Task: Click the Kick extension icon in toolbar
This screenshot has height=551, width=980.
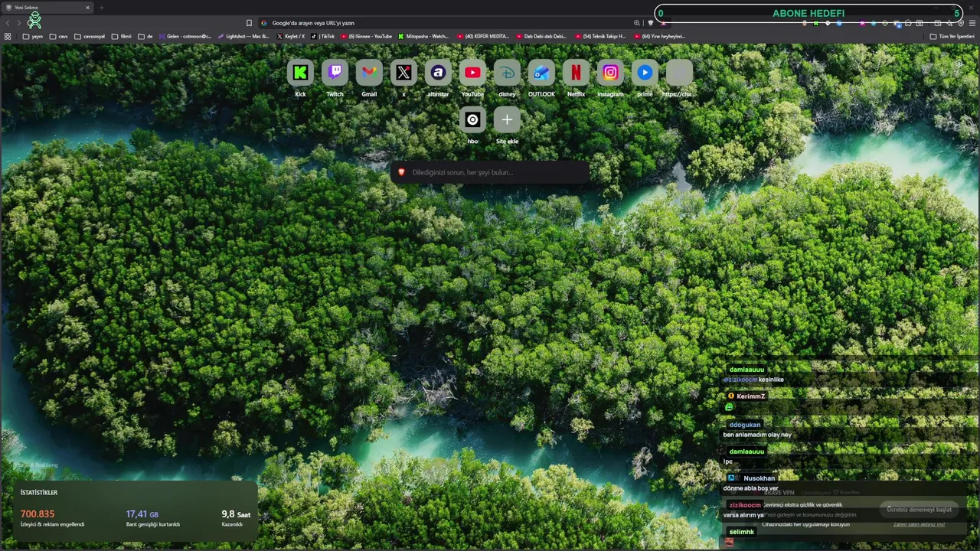Action: pyautogui.click(x=816, y=23)
